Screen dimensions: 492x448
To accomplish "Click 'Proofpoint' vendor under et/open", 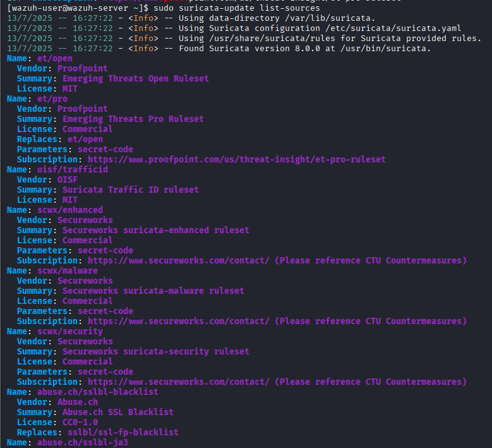I will click(x=83, y=68).
